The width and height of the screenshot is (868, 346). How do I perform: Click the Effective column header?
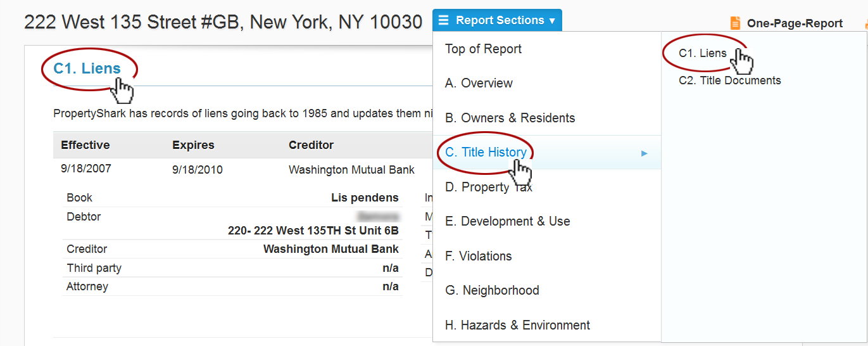(x=85, y=145)
